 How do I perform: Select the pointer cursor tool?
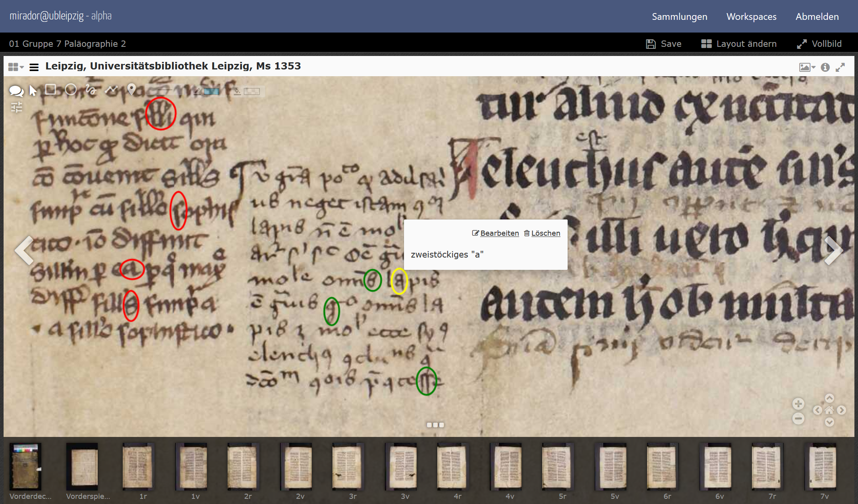(33, 91)
